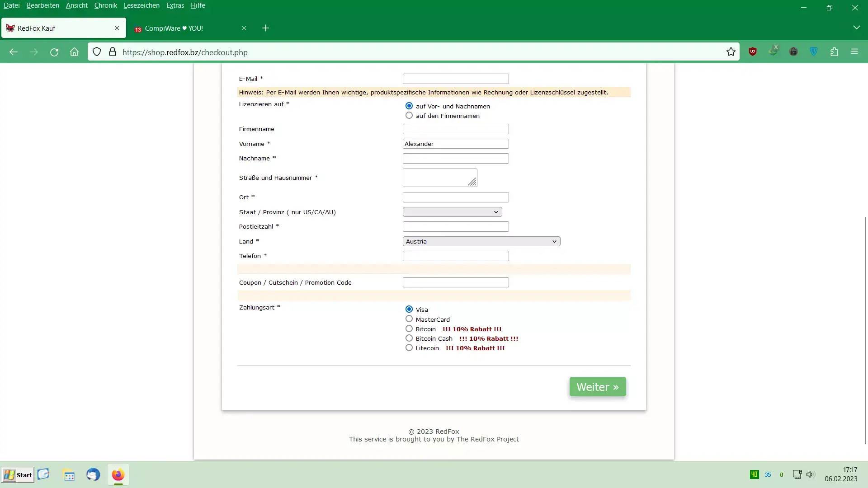Open Thunderbird from the taskbar
Screen dimensions: 868x488
(93, 475)
